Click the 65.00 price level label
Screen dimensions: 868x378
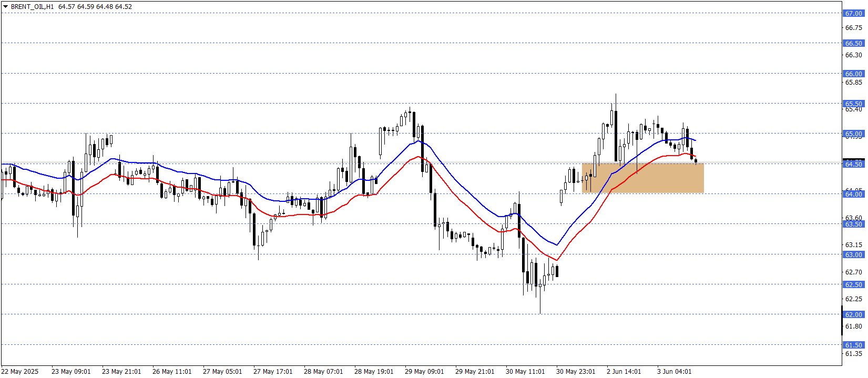853,134
